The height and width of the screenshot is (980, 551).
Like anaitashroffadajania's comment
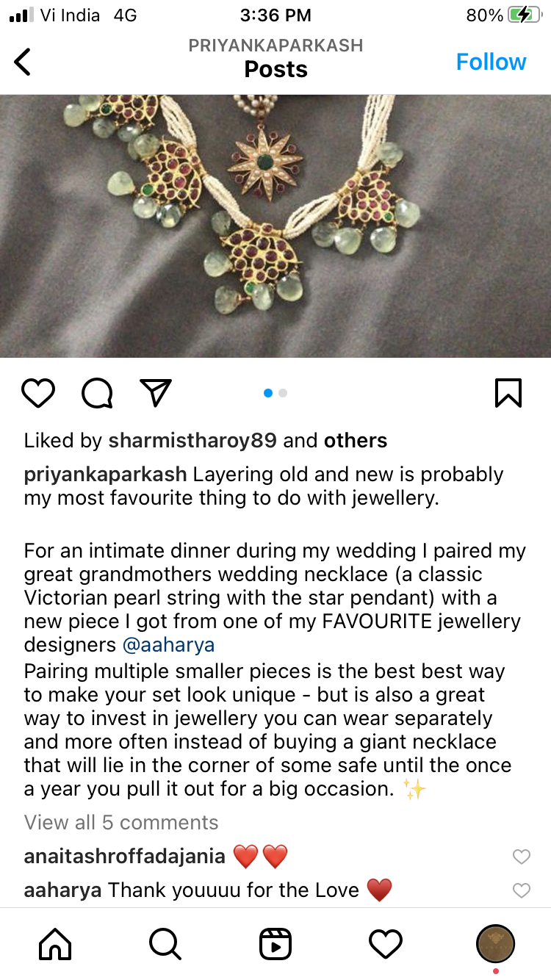point(521,857)
